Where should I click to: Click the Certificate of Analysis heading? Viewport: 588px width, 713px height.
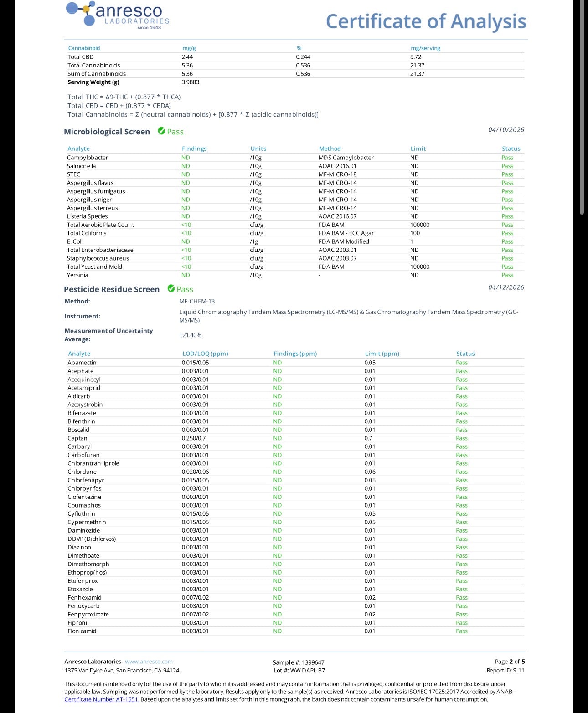[426, 21]
